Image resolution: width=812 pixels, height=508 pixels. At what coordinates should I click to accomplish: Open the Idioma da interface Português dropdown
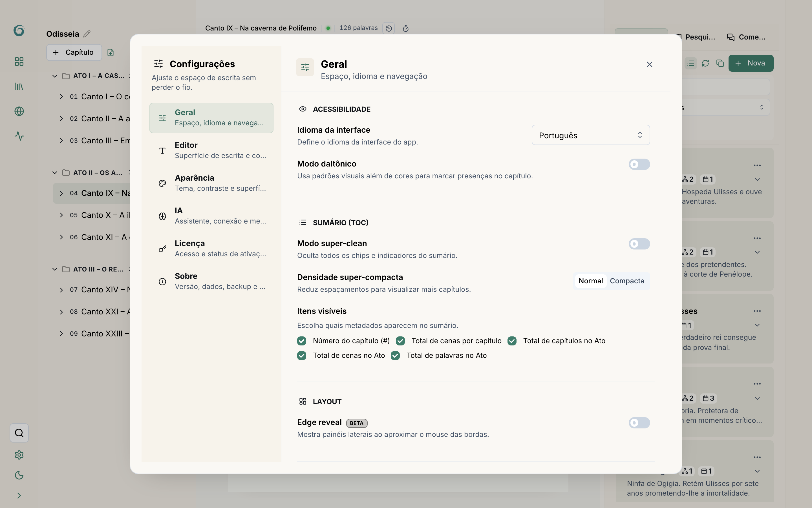[591, 135]
